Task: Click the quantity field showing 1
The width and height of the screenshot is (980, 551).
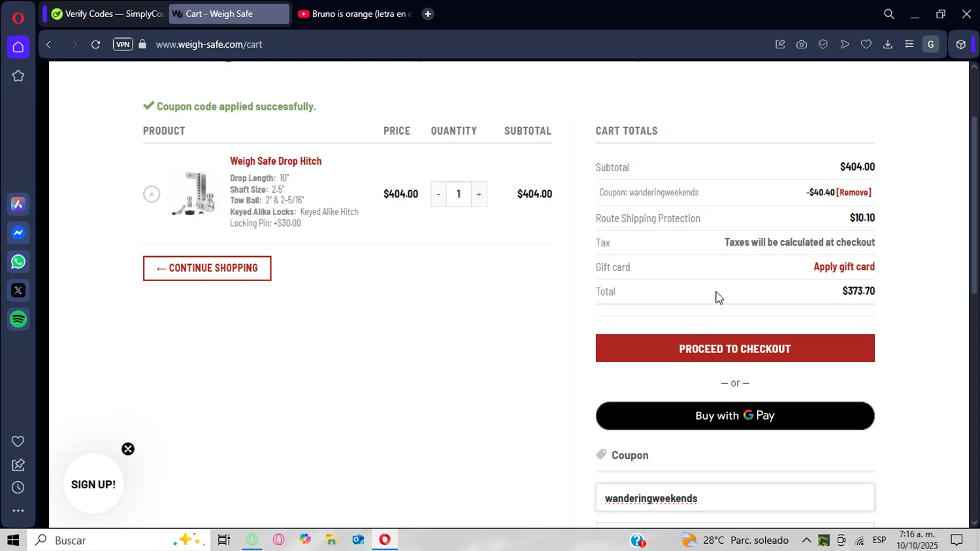Action: (x=459, y=194)
